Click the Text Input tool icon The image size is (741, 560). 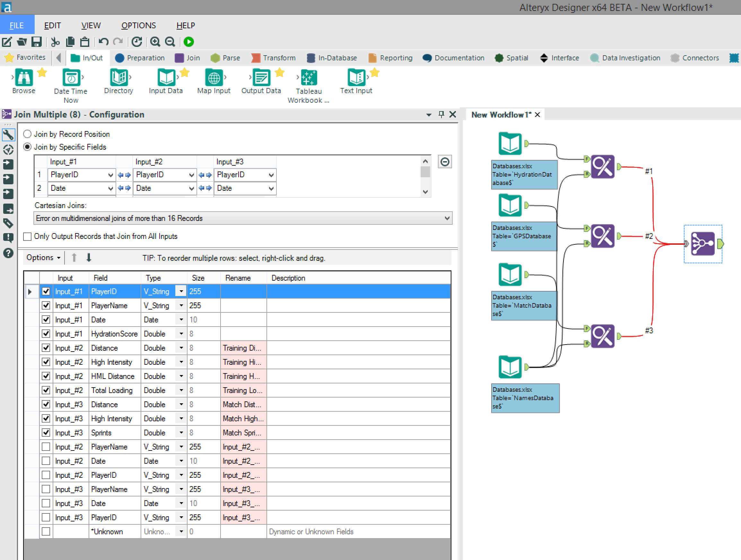point(356,78)
